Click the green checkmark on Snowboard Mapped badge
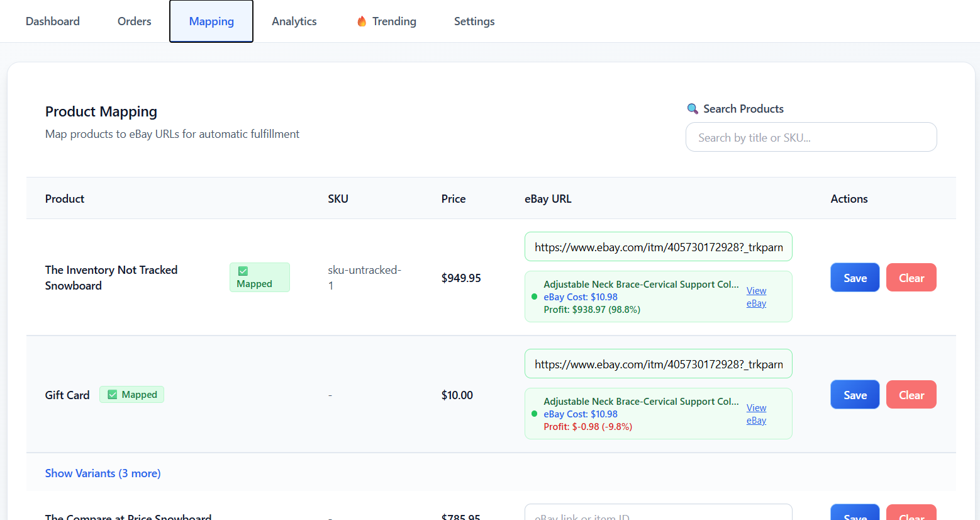 point(243,271)
